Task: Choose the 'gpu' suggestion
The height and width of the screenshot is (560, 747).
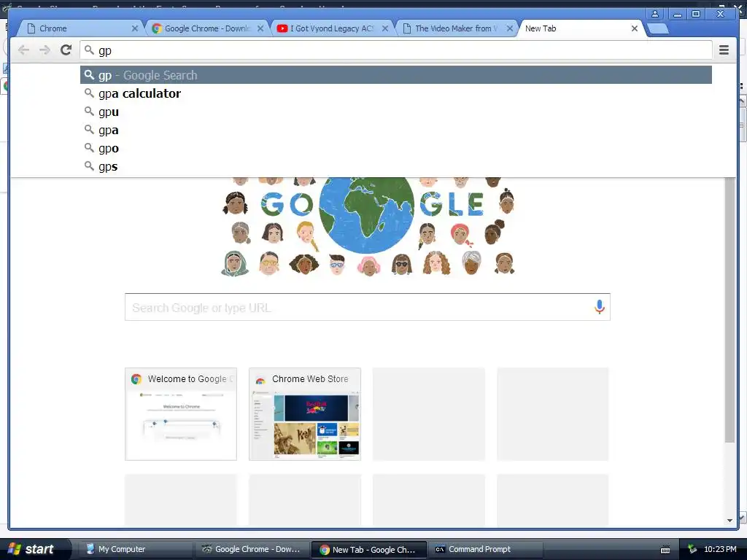Action: point(396,112)
